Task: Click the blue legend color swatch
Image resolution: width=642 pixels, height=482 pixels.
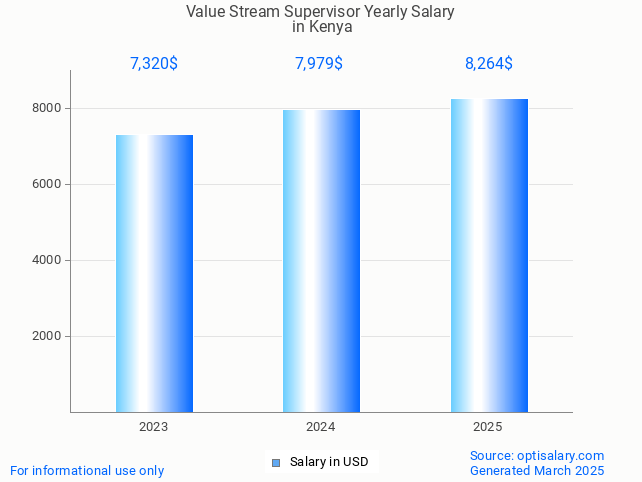Action: [x=276, y=462]
